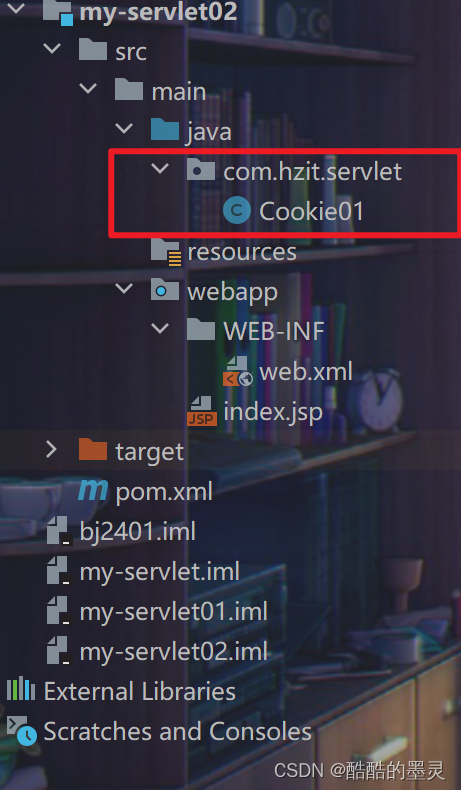Image resolution: width=461 pixels, height=790 pixels.
Task: Click the blue java source folder icon
Action: [x=165, y=130]
